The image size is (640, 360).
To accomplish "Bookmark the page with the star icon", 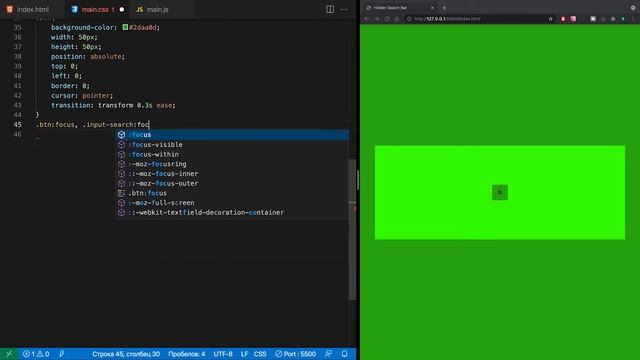I will pyautogui.click(x=550, y=19).
